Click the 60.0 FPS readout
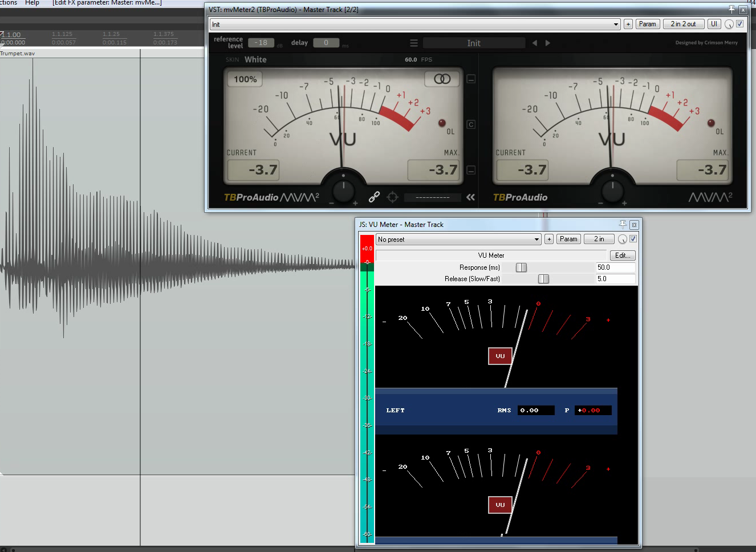 point(418,59)
